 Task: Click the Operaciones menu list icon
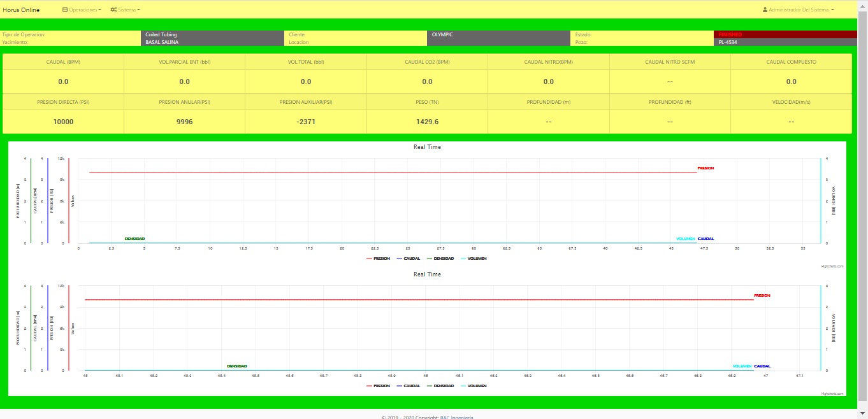(65, 10)
